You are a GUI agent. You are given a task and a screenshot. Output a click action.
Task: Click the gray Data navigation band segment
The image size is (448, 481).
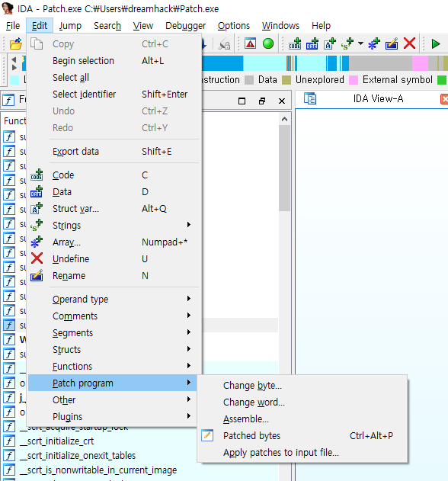tap(380, 63)
